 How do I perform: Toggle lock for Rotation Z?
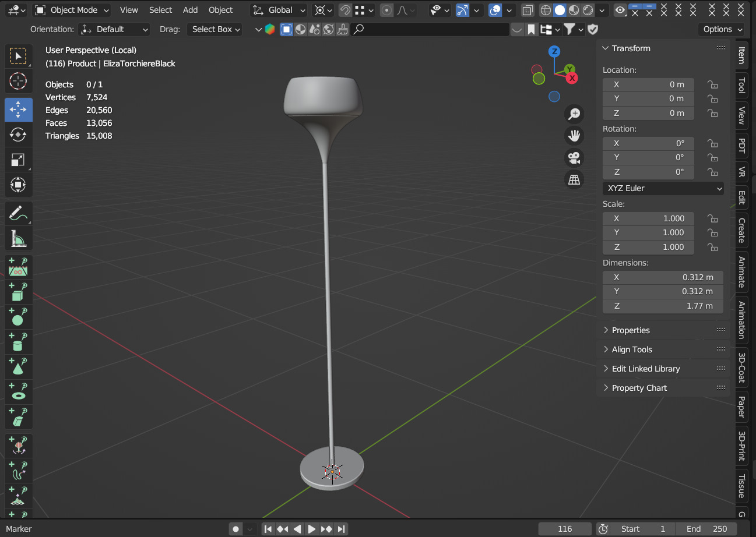pos(712,172)
